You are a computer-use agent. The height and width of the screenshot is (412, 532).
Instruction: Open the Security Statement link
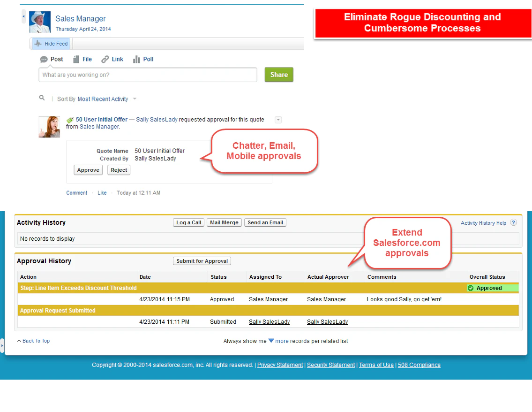(x=331, y=365)
